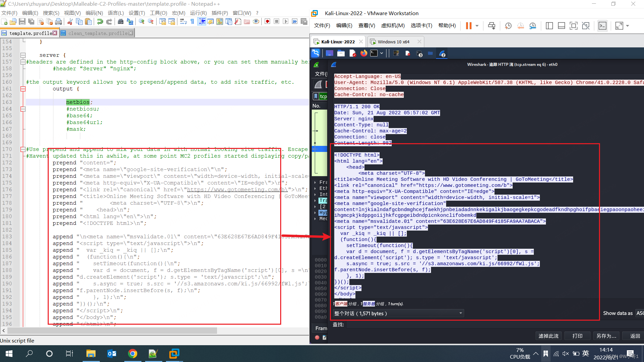The width and height of the screenshot is (644, 362).
Task: Click the Save All icon in Notepad++
Action: click(31, 22)
